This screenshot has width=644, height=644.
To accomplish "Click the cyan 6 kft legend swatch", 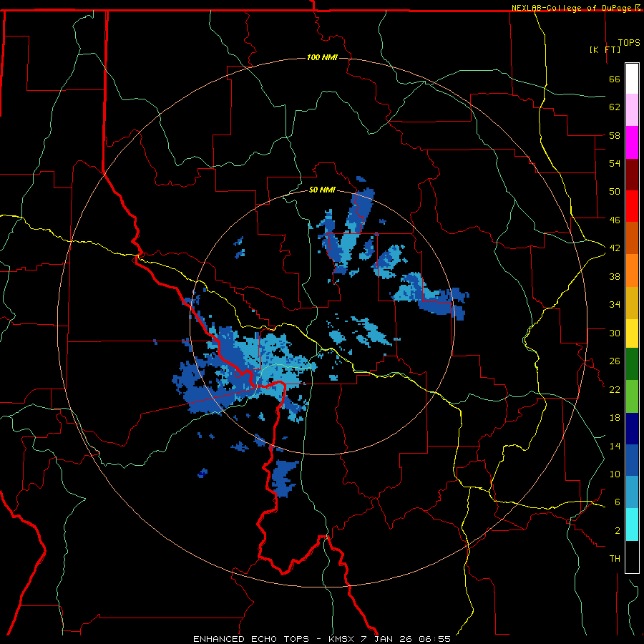I will pyautogui.click(x=632, y=525).
